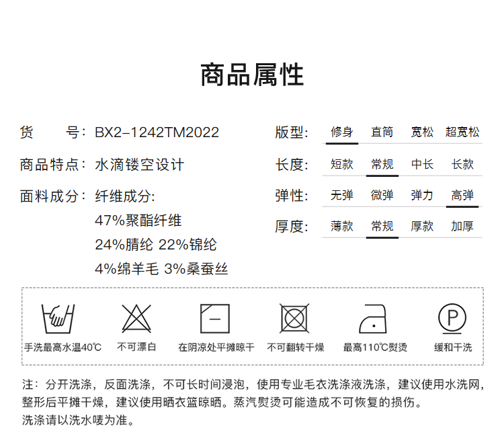Select 常规 in the 长度 row
The image size is (504, 433).
point(382,164)
